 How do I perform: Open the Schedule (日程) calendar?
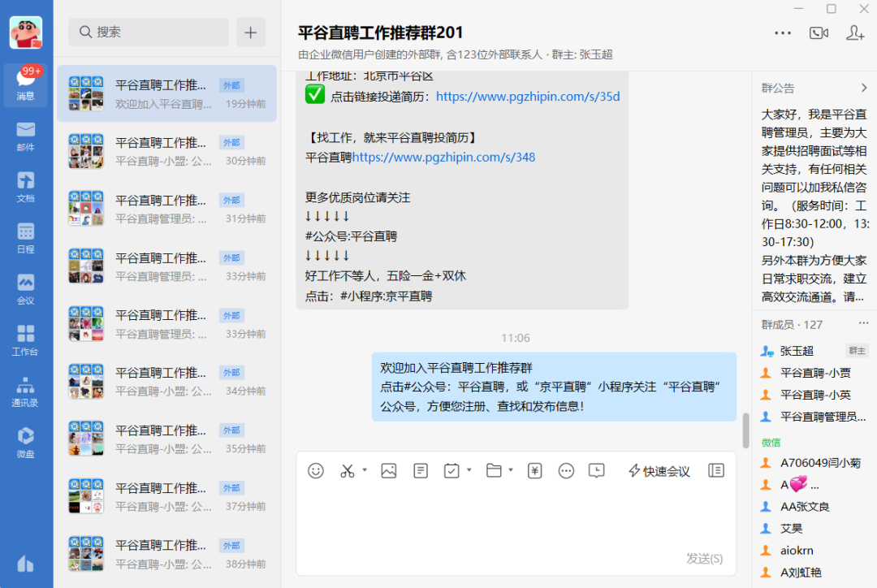26,239
